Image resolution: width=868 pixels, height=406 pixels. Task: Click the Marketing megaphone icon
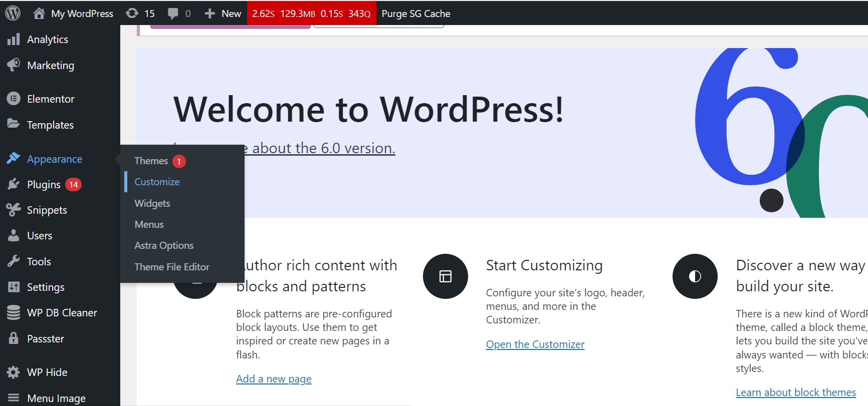click(x=14, y=65)
